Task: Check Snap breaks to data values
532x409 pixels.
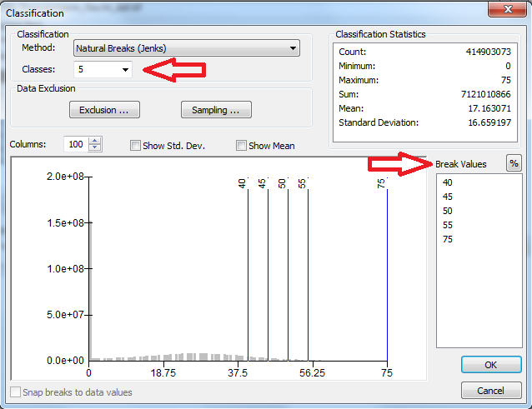Action: coord(15,392)
